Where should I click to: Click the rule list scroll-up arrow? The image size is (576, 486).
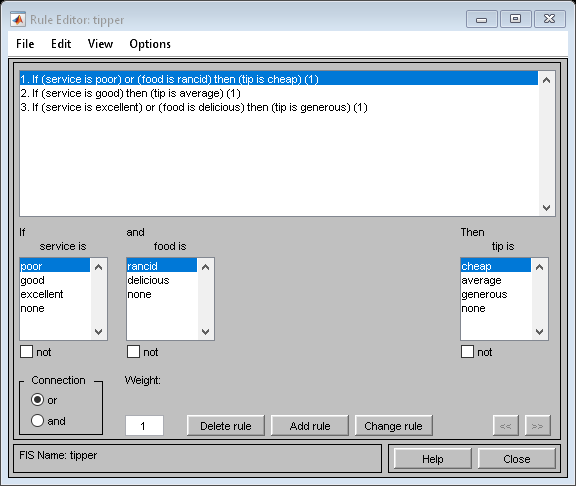click(546, 80)
